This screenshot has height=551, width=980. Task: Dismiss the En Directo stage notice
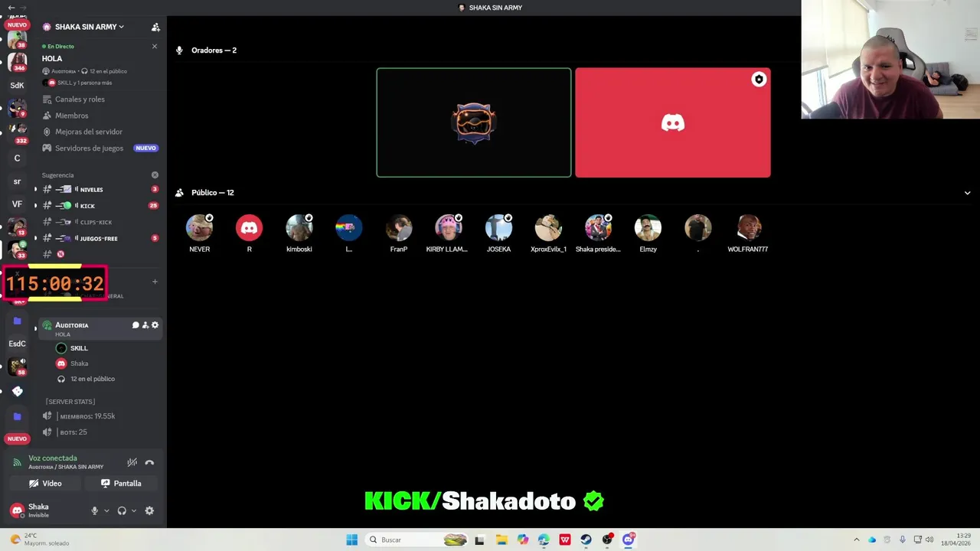click(155, 46)
